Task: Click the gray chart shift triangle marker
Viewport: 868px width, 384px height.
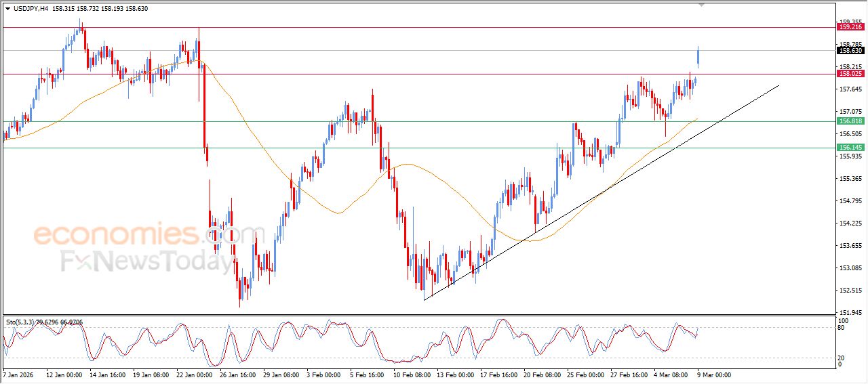Action: (x=702, y=5)
